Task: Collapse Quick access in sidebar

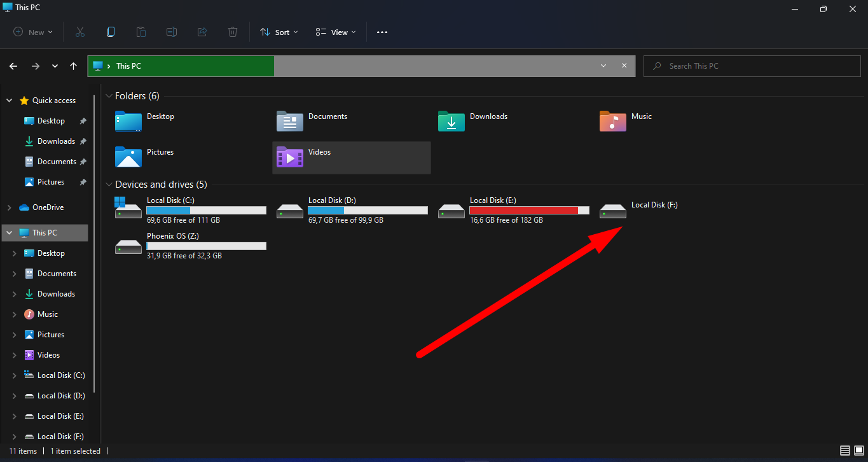Action: [x=9, y=101]
